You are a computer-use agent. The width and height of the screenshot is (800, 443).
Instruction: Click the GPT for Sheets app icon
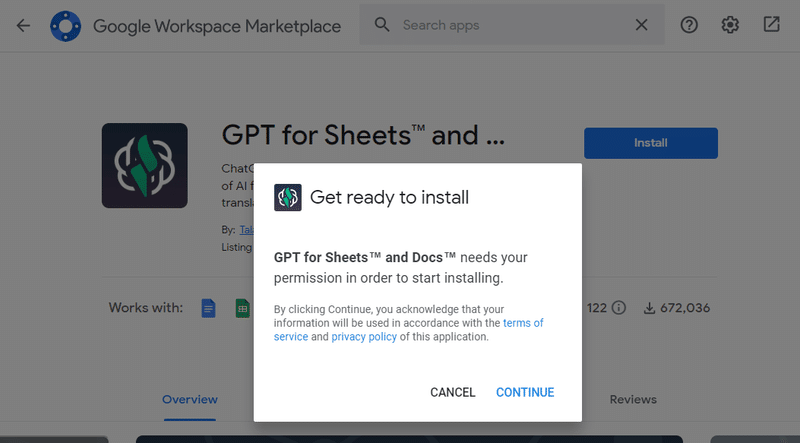click(145, 165)
